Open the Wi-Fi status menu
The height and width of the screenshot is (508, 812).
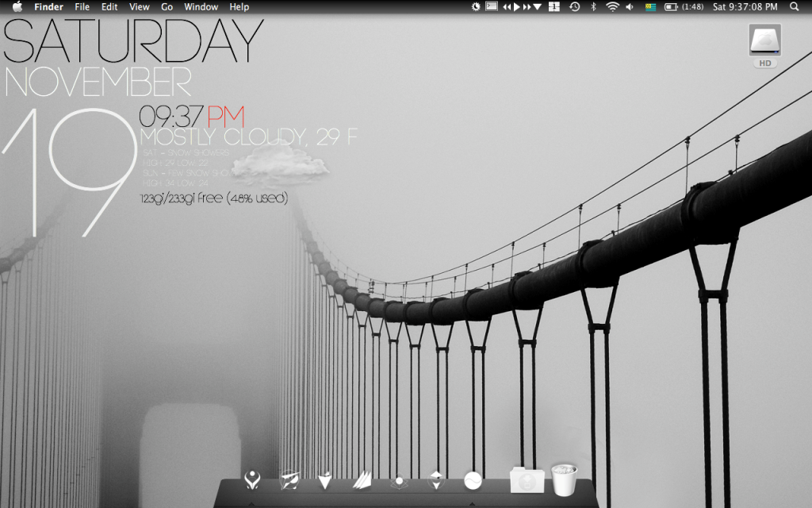612,7
